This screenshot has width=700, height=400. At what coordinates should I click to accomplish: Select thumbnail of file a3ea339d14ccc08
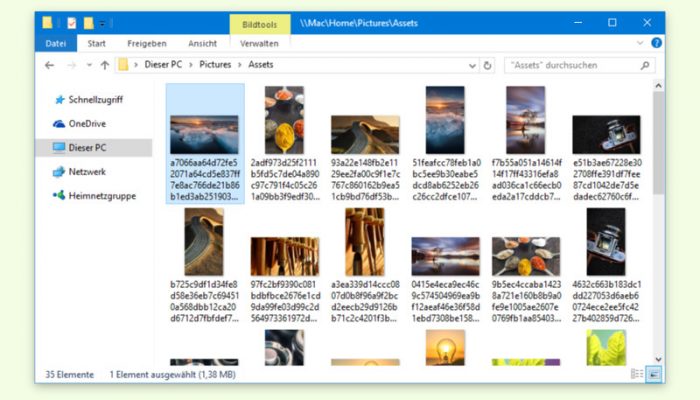pyautogui.click(x=365, y=242)
